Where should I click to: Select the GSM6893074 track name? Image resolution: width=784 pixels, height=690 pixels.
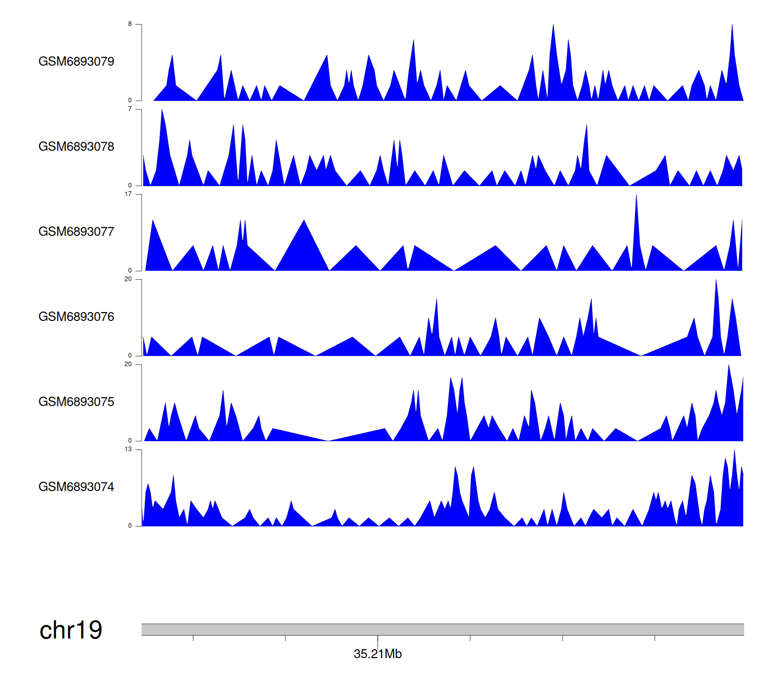tap(76, 487)
